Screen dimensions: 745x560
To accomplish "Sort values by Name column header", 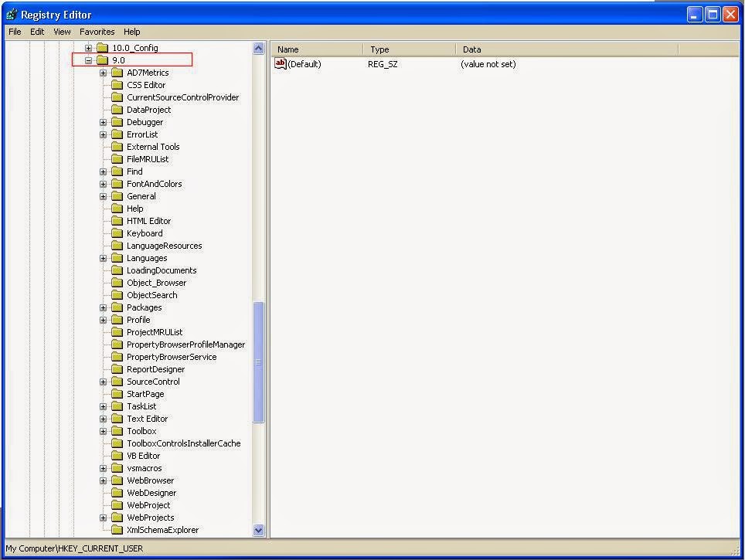I will 317,49.
